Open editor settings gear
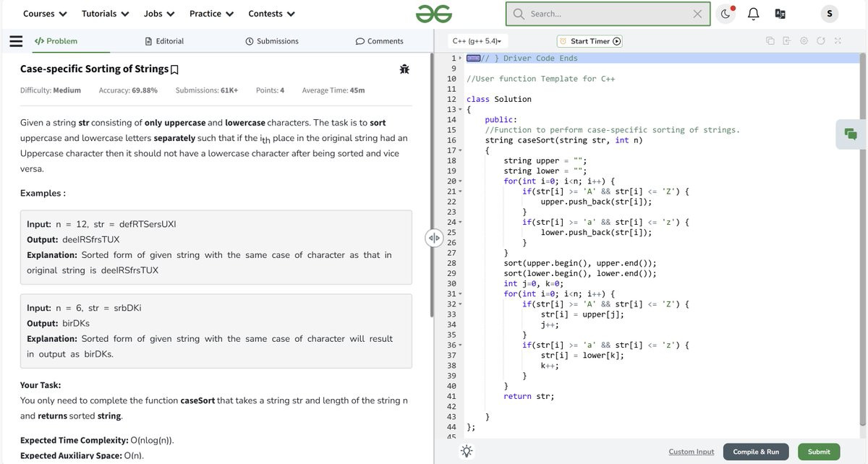This screenshot has height=464, width=868. 804,41
